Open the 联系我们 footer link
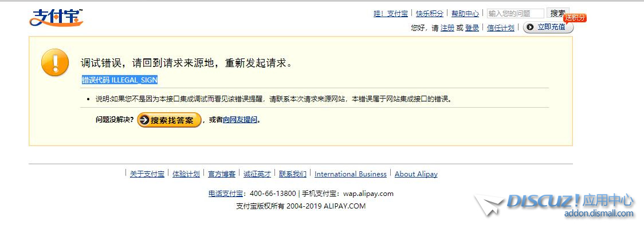This screenshot has height=228, width=644. coord(293,174)
